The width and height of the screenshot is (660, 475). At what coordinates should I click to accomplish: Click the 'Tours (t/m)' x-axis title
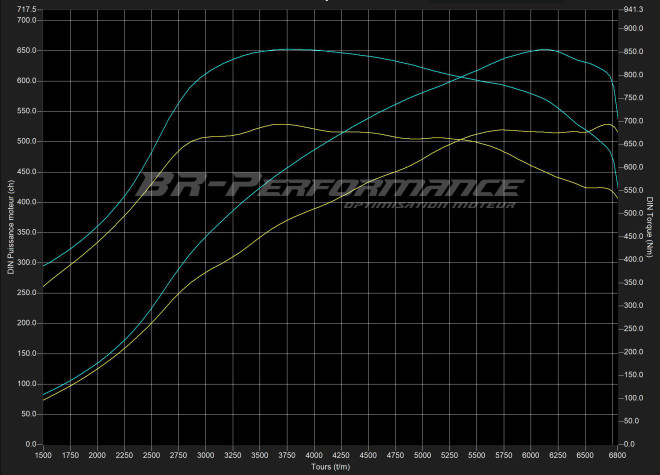(330, 467)
